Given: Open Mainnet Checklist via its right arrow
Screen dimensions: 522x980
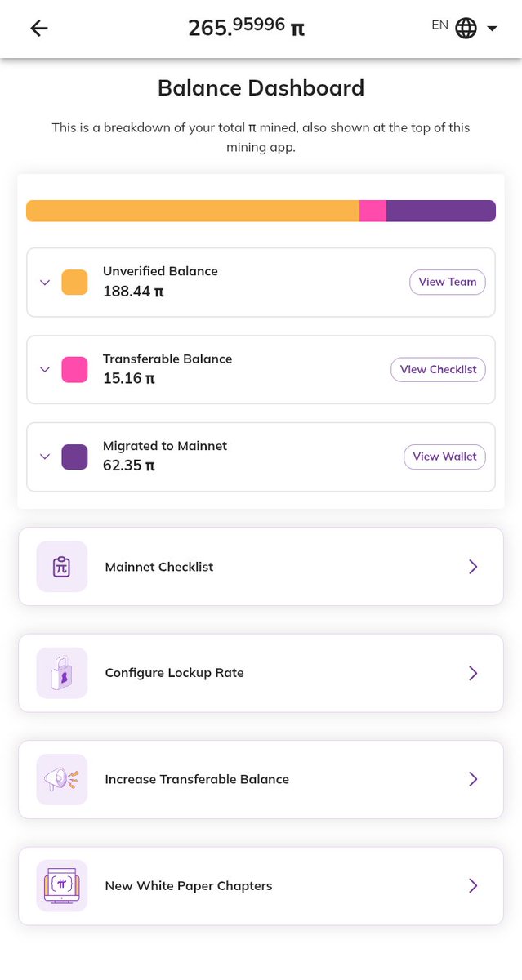Looking at the screenshot, I should coord(473,567).
